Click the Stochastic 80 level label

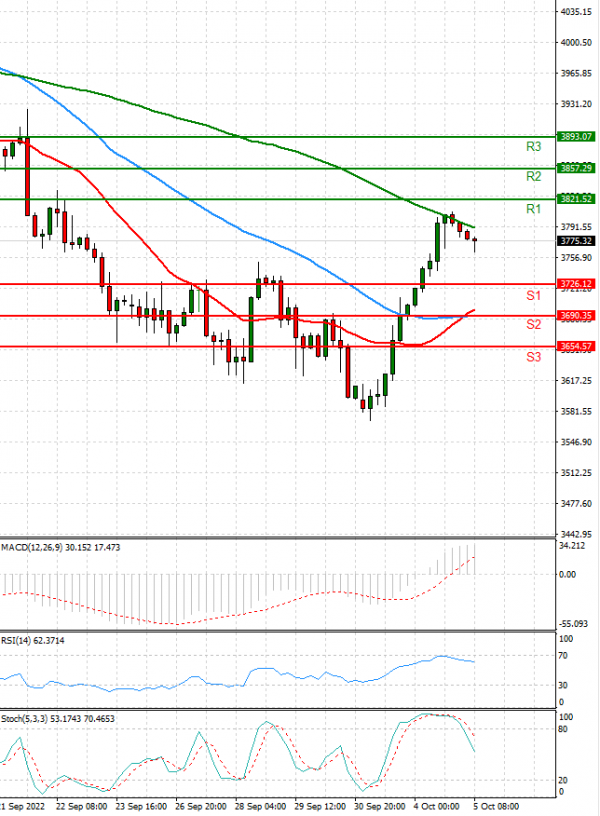pos(563,729)
